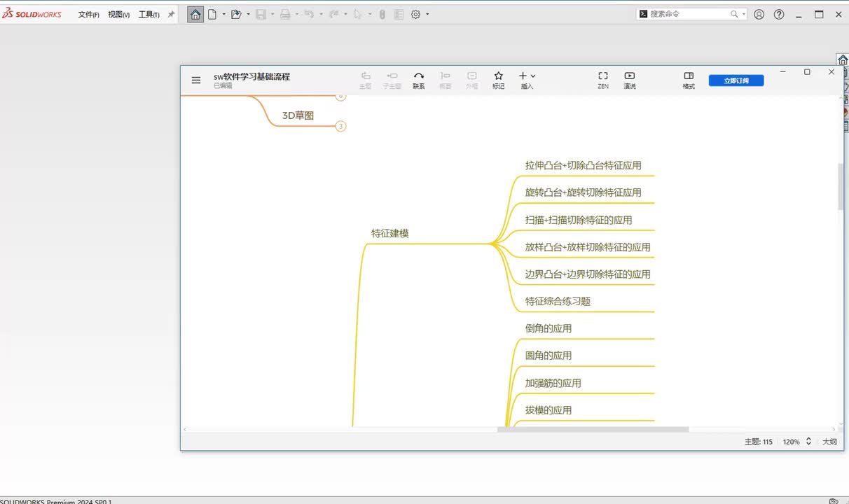Click the 主题: 115 topic count
The height and width of the screenshot is (504, 849).
(x=758, y=442)
